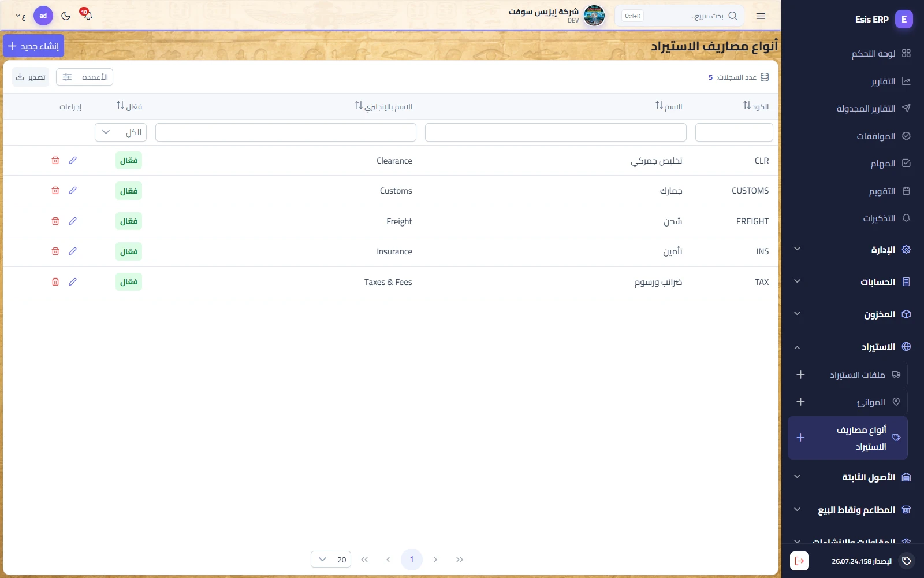Viewport: 924px width, 578px height.
Task: Edit the Insurance row with pencil icon
Action: pyautogui.click(x=73, y=251)
